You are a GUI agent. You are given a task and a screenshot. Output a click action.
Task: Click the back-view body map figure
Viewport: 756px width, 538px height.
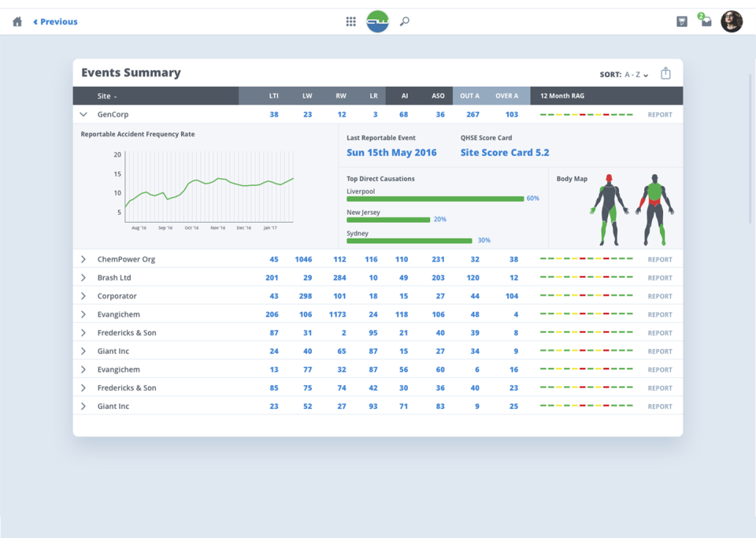click(654, 210)
